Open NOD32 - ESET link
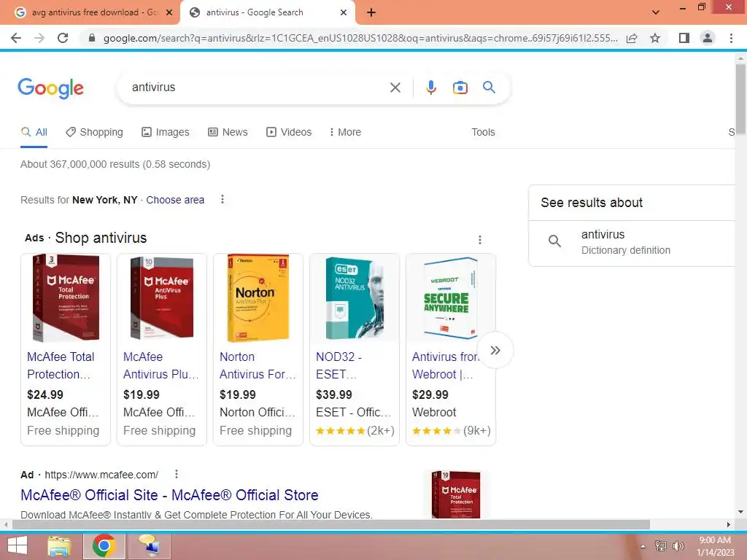Screen dimensions: 747x560 (x=338, y=365)
